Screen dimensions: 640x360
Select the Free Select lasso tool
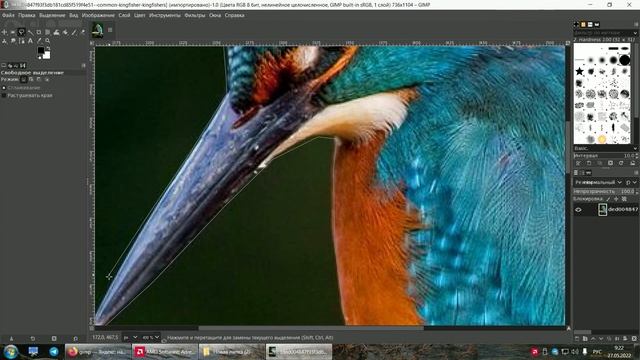pyautogui.click(x=21, y=32)
